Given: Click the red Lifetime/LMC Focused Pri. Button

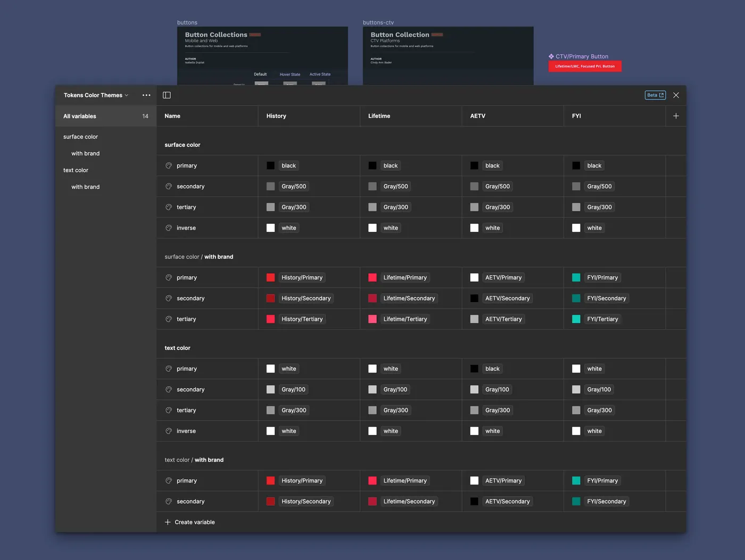Looking at the screenshot, I should [x=585, y=66].
